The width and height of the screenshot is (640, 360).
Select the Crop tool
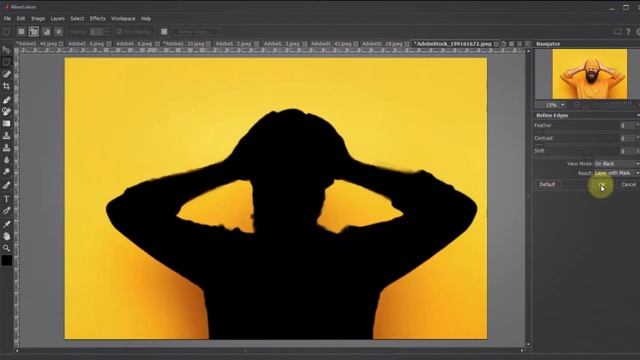coord(6,86)
